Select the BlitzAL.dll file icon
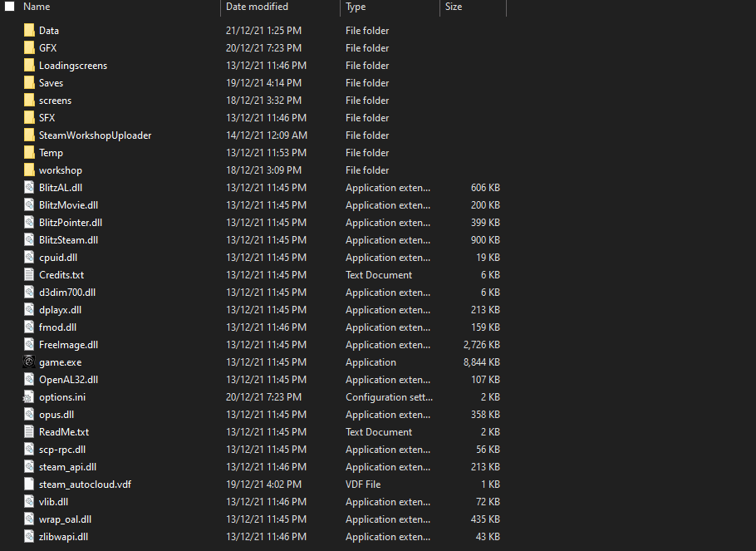The width and height of the screenshot is (756, 551). [29, 188]
